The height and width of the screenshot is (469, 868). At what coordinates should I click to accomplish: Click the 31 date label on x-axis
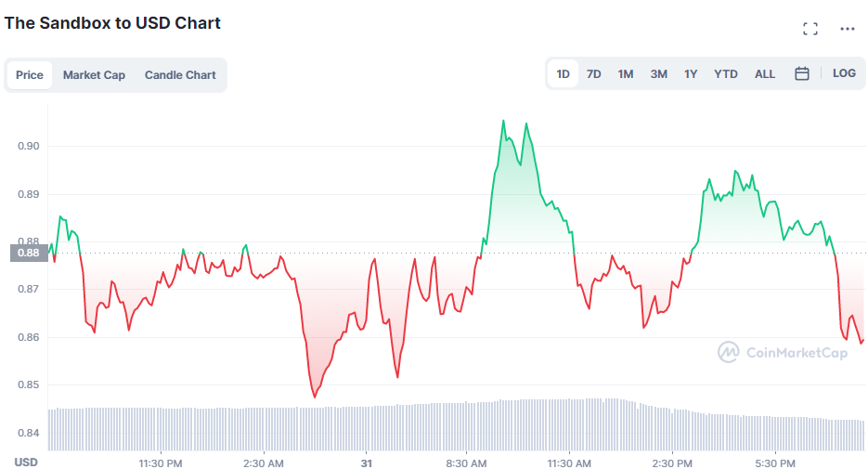tap(367, 462)
